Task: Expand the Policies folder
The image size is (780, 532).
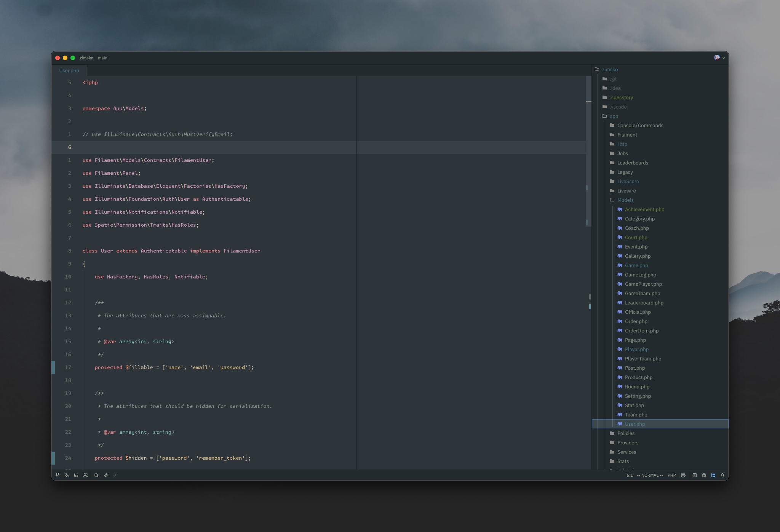Action: [660, 433]
